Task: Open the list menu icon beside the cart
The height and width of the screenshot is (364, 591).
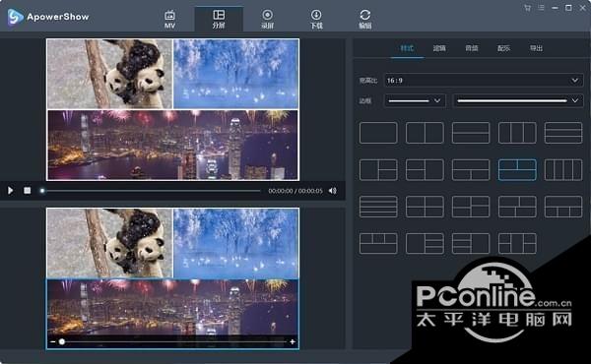Action: pyautogui.click(x=541, y=8)
